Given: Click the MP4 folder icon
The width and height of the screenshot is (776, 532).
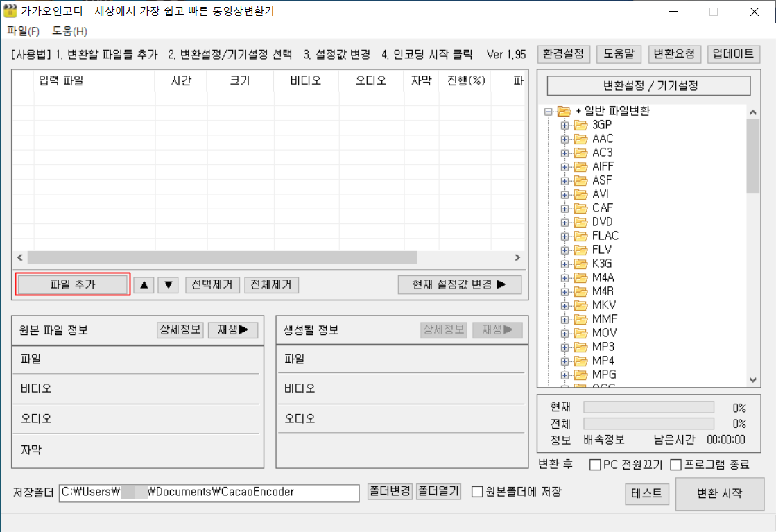Looking at the screenshot, I should [580, 361].
